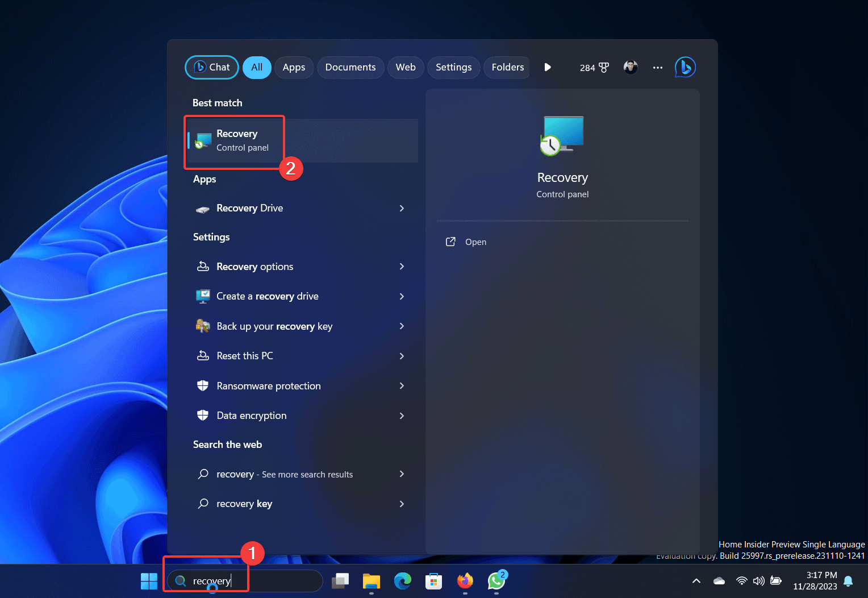Switch to the Documents filter tab
The width and height of the screenshot is (868, 598).
pyautogui.click(x=350, y=67)
